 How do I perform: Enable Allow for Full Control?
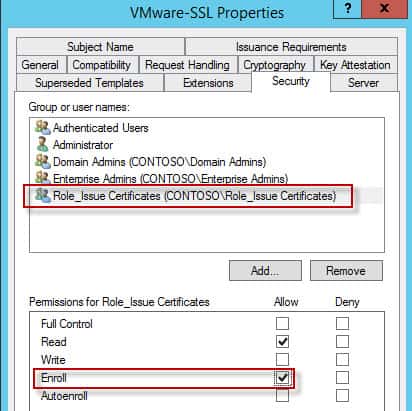pos(282,323)
